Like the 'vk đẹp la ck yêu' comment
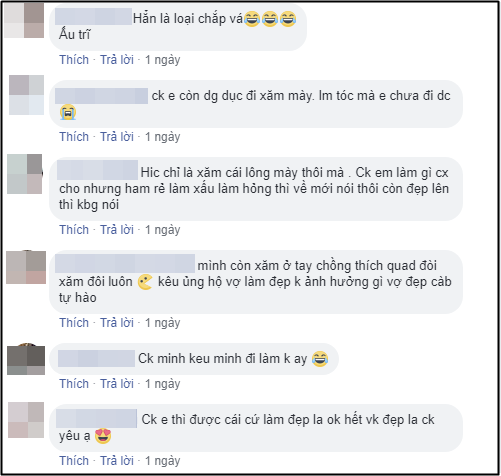 pos(74,461)
